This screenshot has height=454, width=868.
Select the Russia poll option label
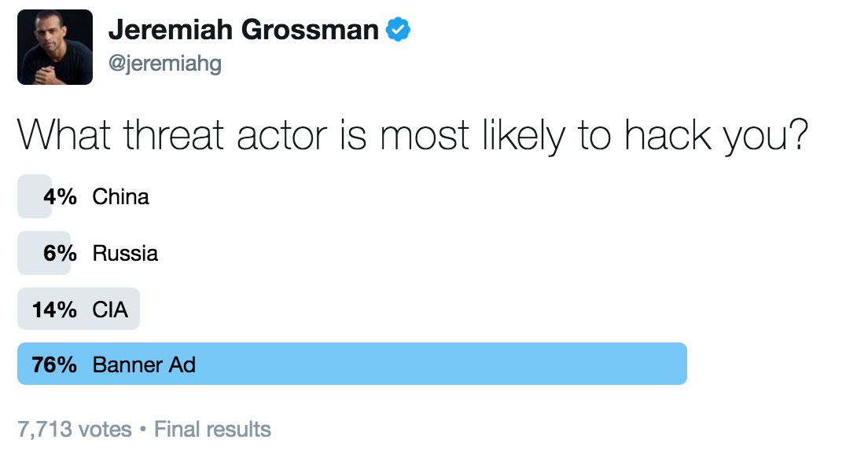coord(125,253)
